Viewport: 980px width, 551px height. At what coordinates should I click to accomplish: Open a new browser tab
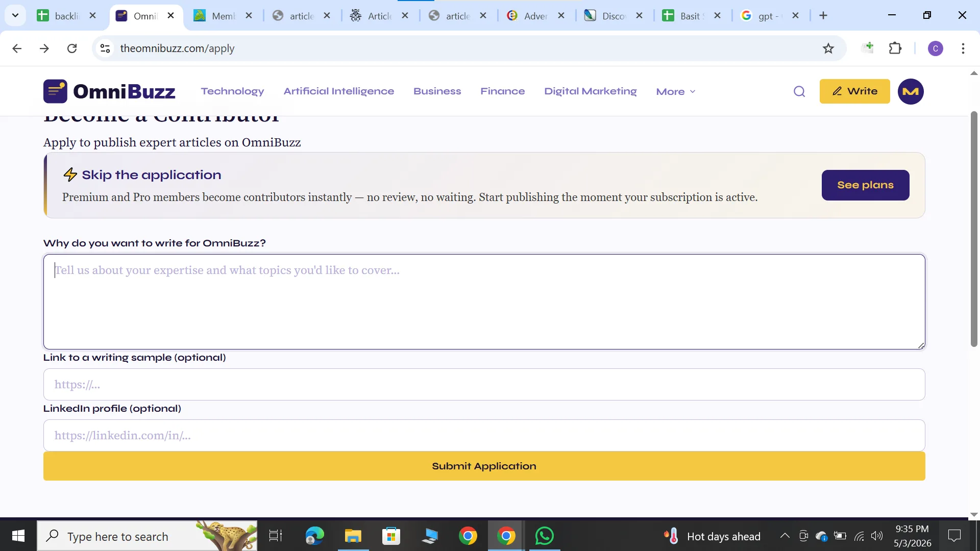tap(823, 16)
